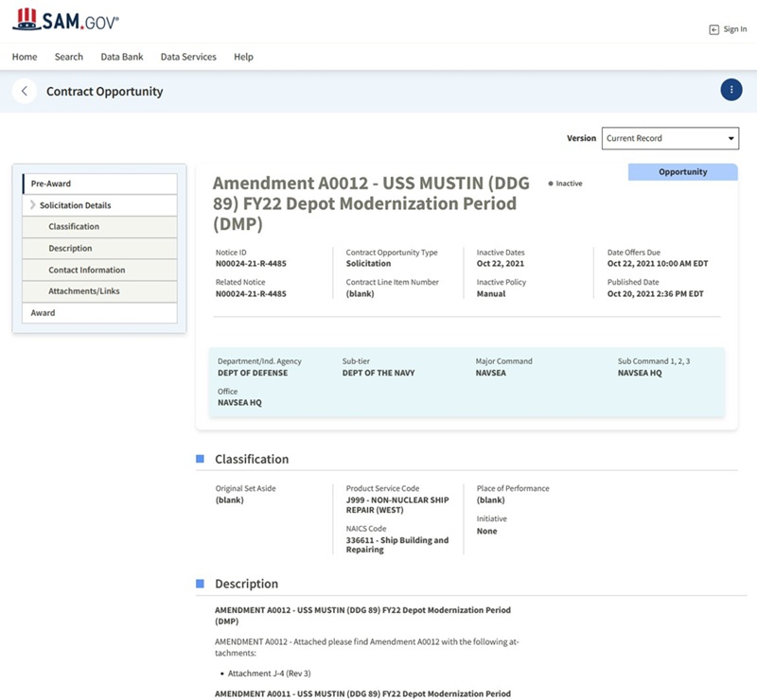Click blue square beside Description heading
This screenshot has height=700, width=757.
200,584
